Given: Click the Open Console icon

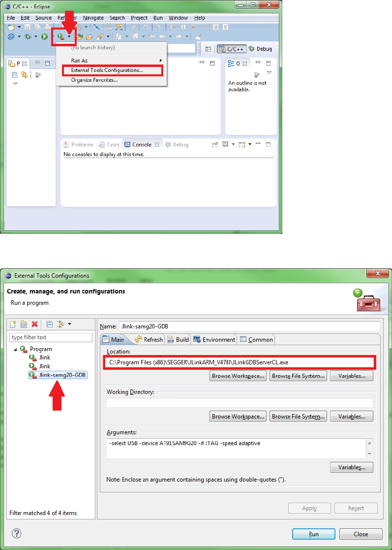Looking at the screenshot, I should (x=241, y=144).
